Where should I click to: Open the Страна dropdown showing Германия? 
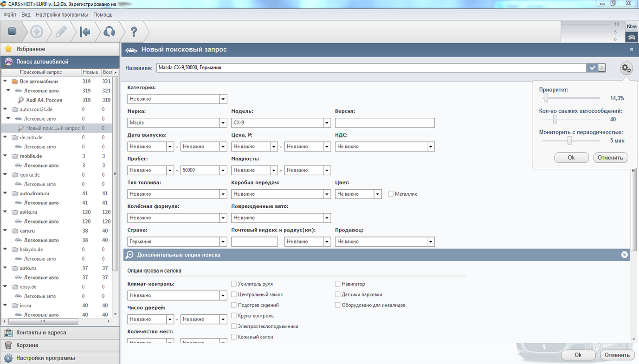click(x=177, y=242)
